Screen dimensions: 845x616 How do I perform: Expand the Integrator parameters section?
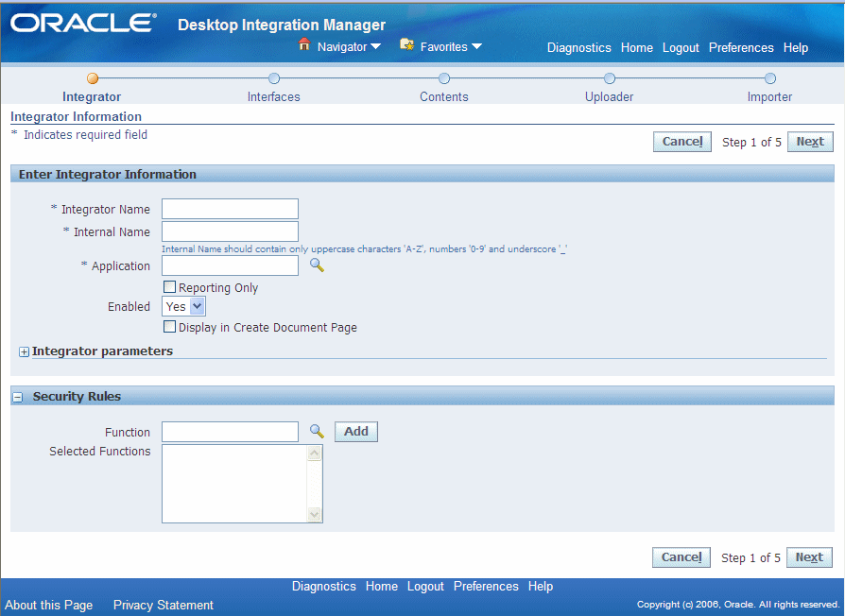(x=24, y=351)
